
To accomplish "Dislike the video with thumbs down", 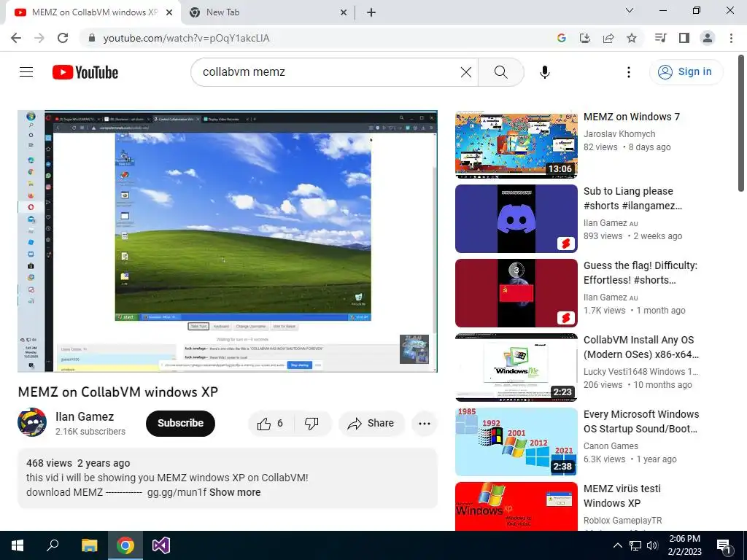I will coord(312,424).
